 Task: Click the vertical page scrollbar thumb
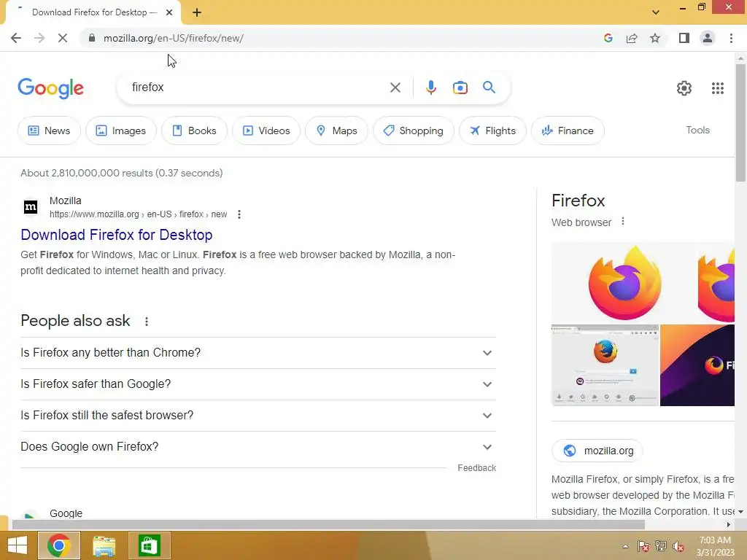click(x=740, y=122)
